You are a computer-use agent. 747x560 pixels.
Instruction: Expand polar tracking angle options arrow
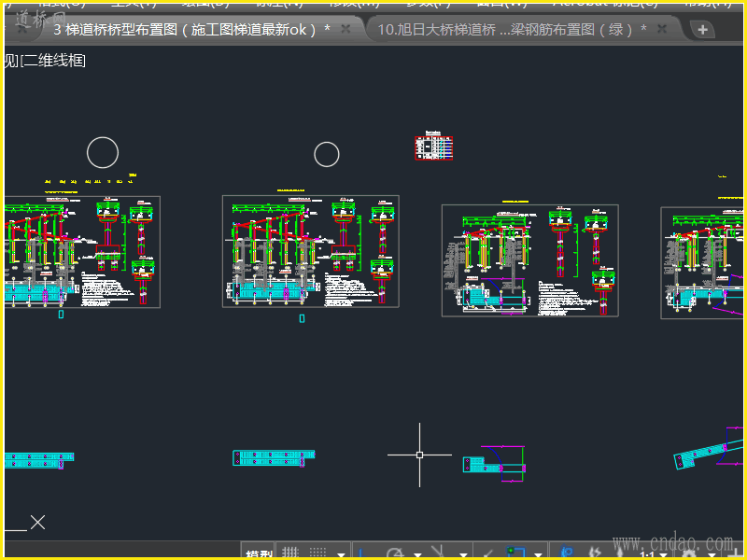417,554
